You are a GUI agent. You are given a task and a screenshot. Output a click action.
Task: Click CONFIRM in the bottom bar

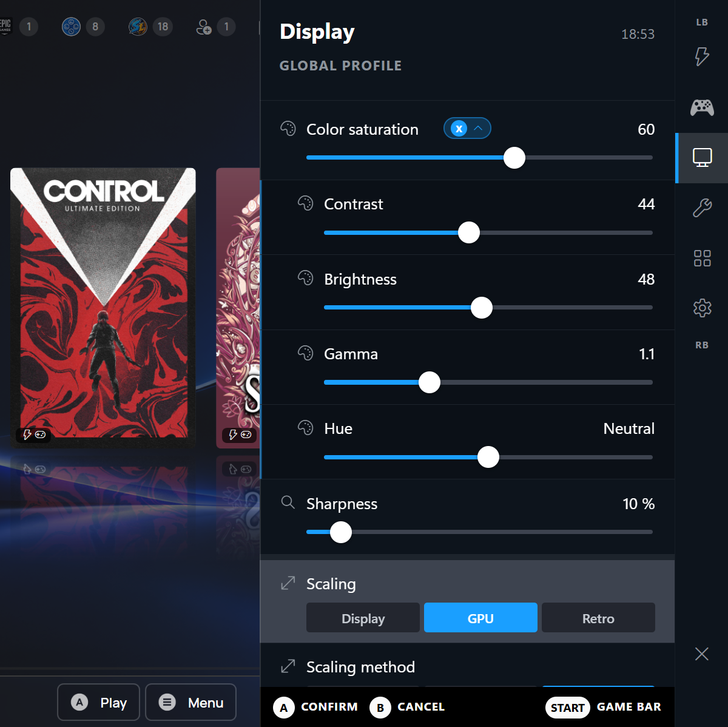pos(329,707)
